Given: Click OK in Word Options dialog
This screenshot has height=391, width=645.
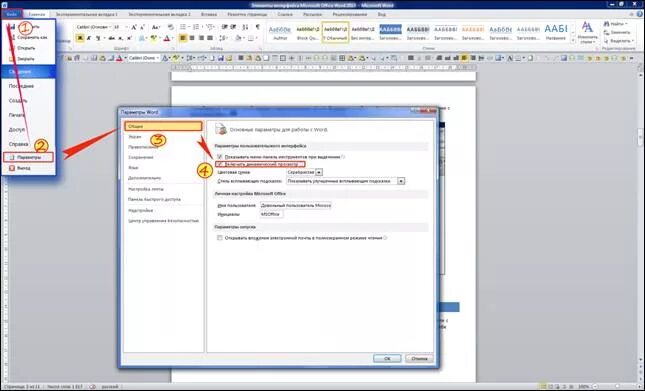Looking at the screenshot, I should pyautogui.click(x=387, y=359).
